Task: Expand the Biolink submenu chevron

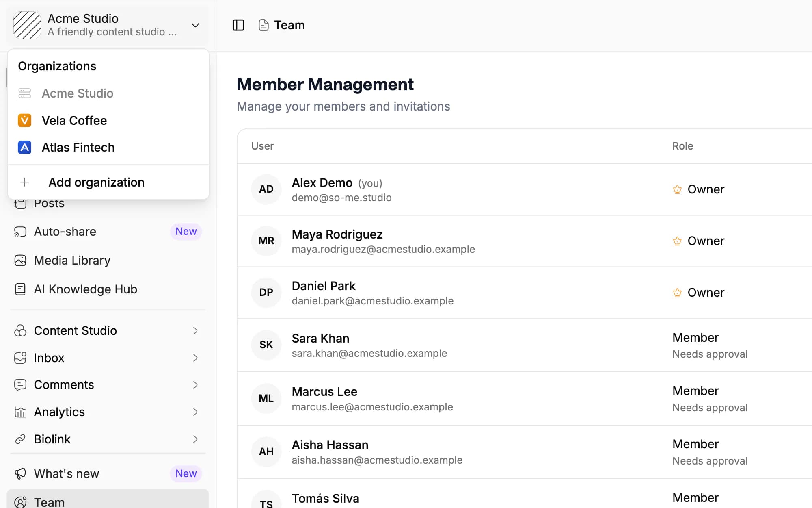Action: (195, 439)
